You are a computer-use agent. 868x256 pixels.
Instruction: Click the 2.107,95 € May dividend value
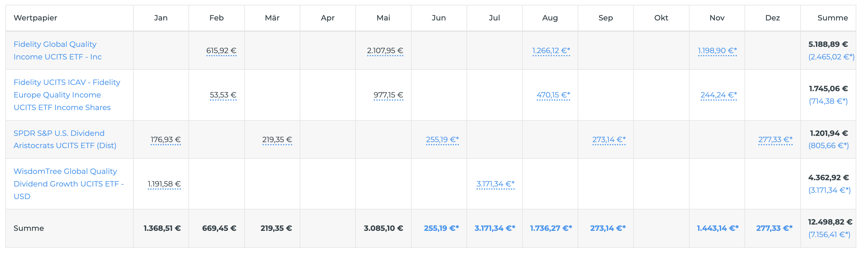tap(385, 50)
